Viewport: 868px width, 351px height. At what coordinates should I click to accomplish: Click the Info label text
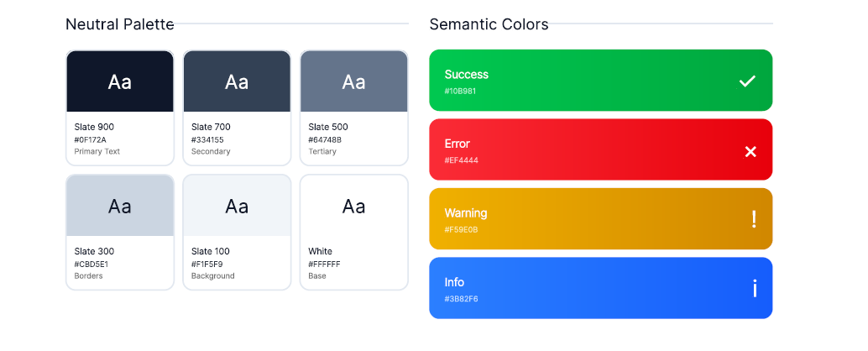[x=454, y=282]
